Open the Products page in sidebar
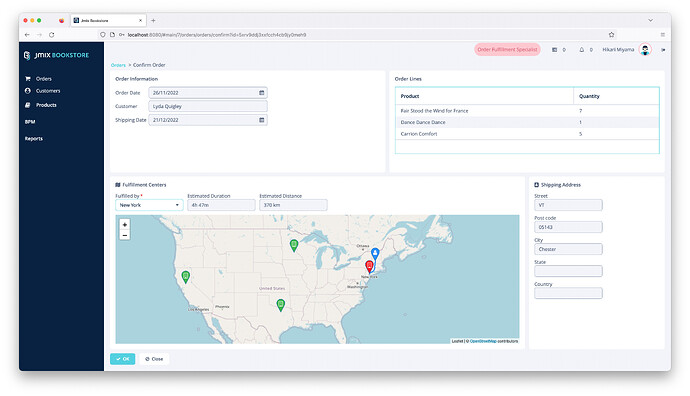This screenshot has width=690, height=396. pos(46,105)
